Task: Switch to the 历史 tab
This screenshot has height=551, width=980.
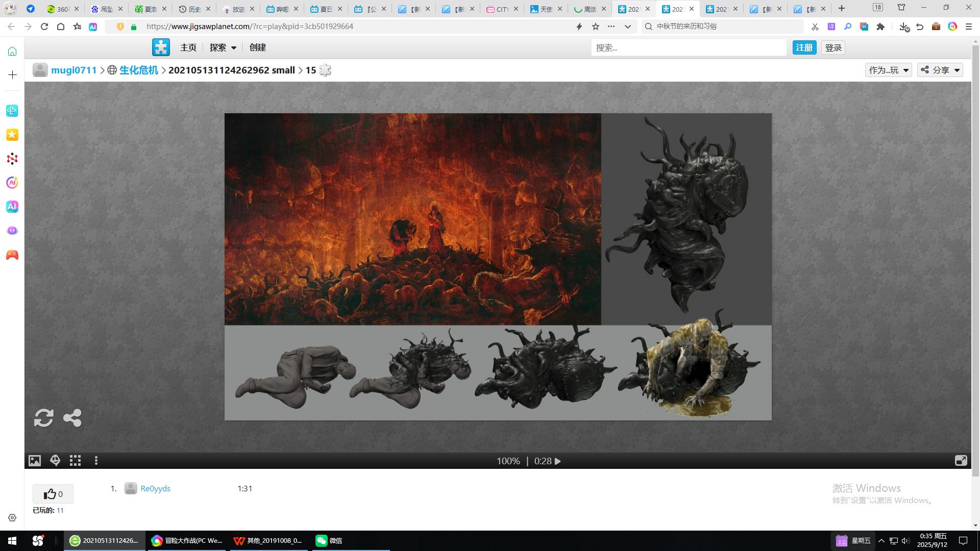Action: 194,9
